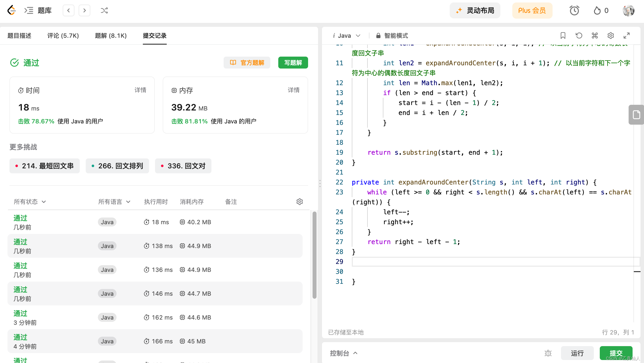Screen dimensions: 644x363
Task: Reset code to default with undo icon
Action: click(579, 36)
